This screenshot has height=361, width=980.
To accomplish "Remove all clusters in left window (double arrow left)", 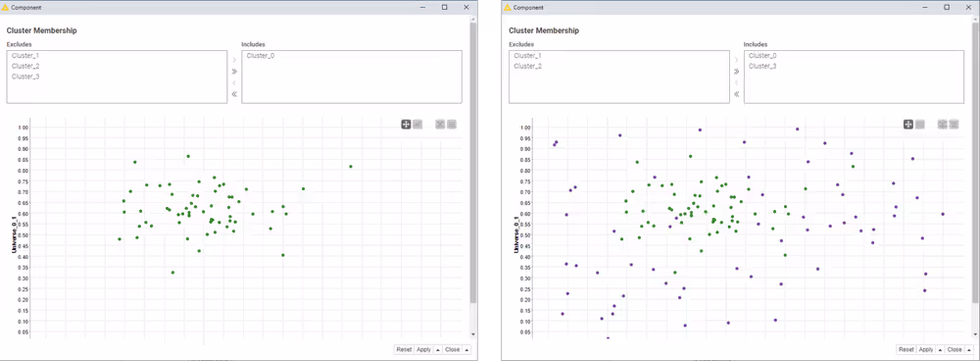I will pos(234,94).
